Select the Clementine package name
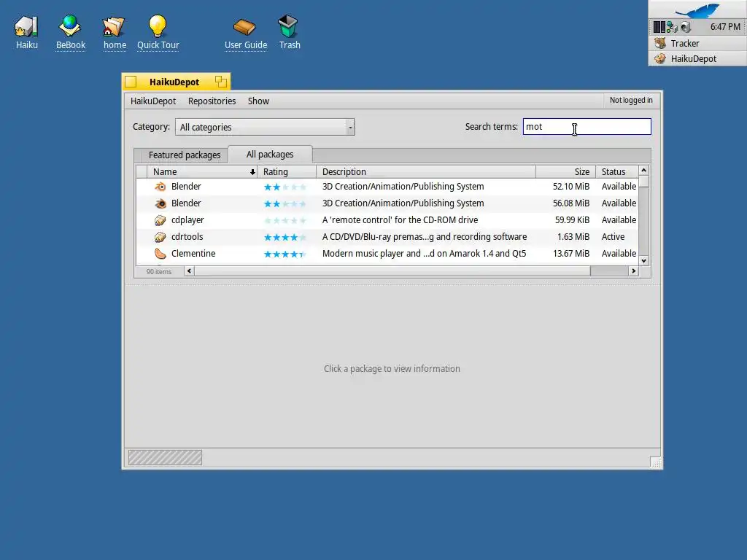 (x=193, y=253)
